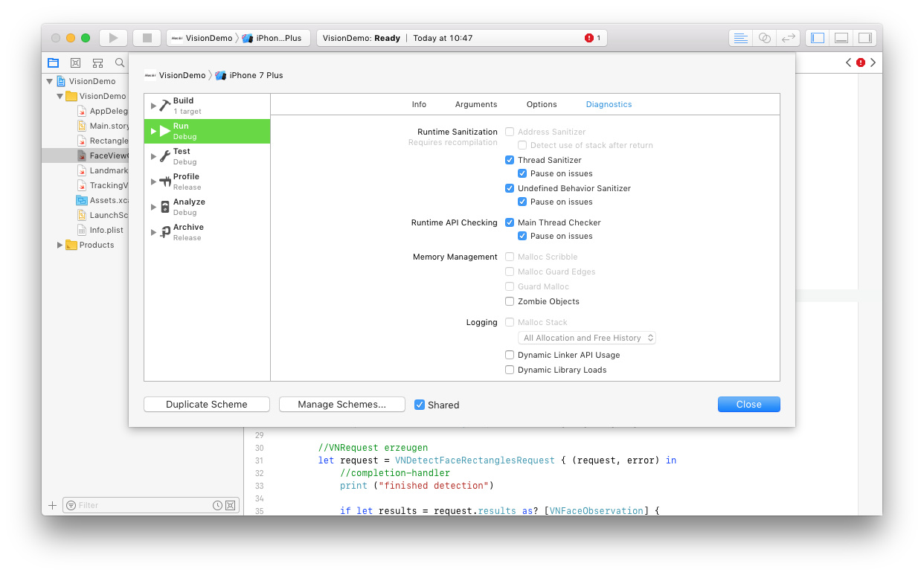Toggle the Debug area panel

(841, 38)
